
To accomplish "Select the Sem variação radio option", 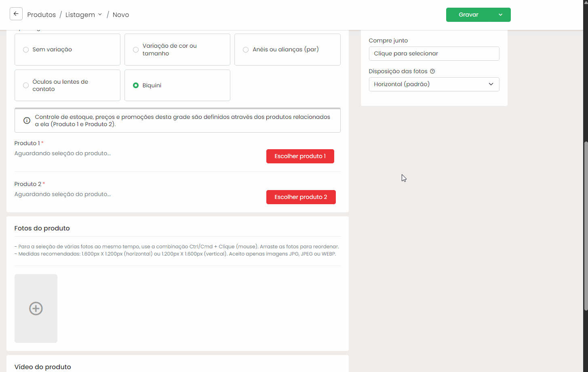I will coord(26,50).
